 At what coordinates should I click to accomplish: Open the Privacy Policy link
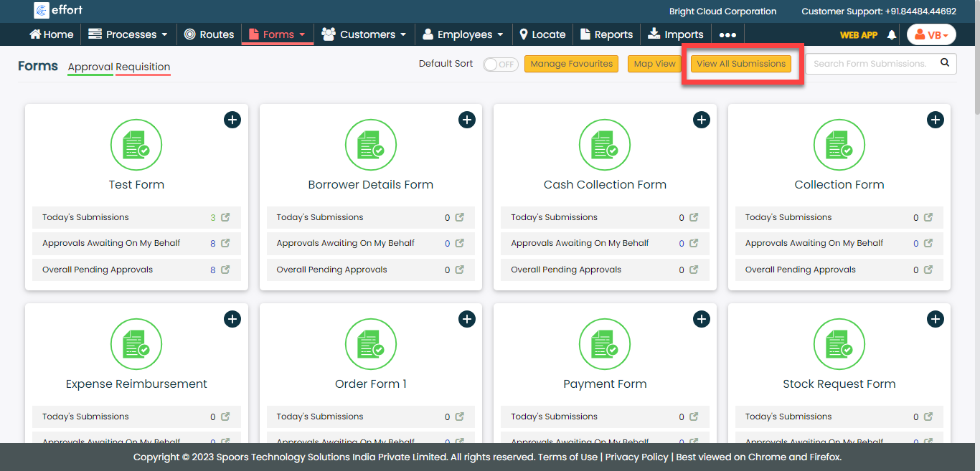click(637, 457)
